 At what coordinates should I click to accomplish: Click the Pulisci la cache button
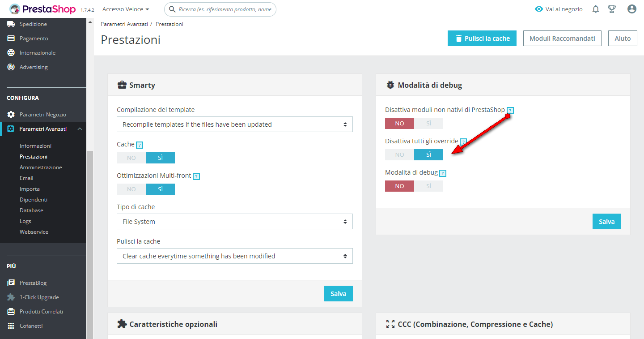pyautogui.click(x=482, y=39)
